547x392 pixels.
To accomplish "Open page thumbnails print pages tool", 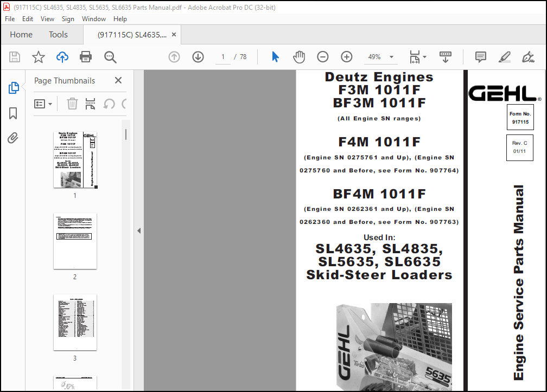I will click(90, 104).
